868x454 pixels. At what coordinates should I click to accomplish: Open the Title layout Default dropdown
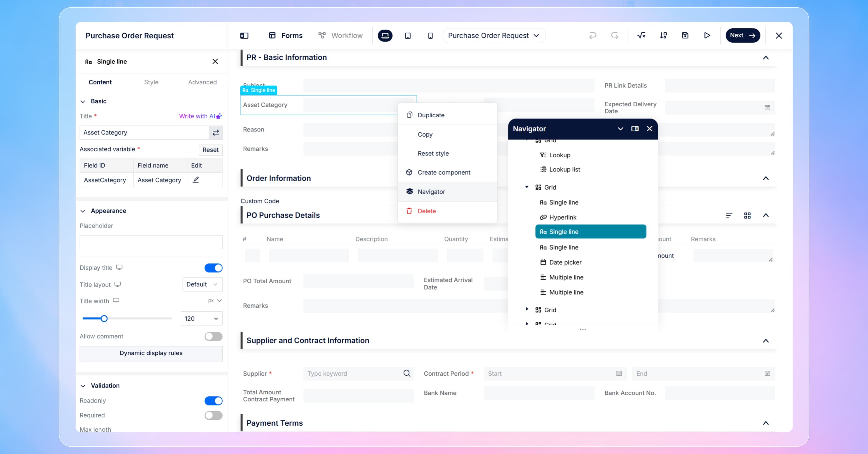[202, 284]
